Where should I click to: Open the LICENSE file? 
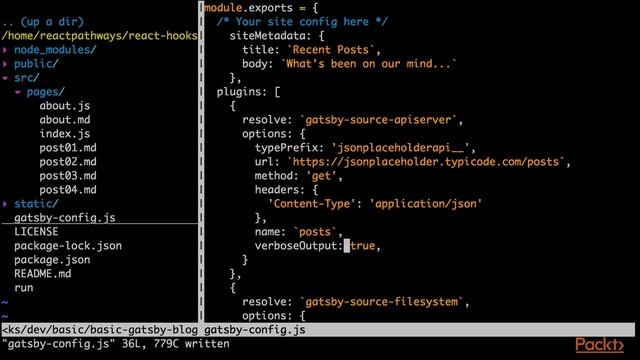[x=36, y=231]
